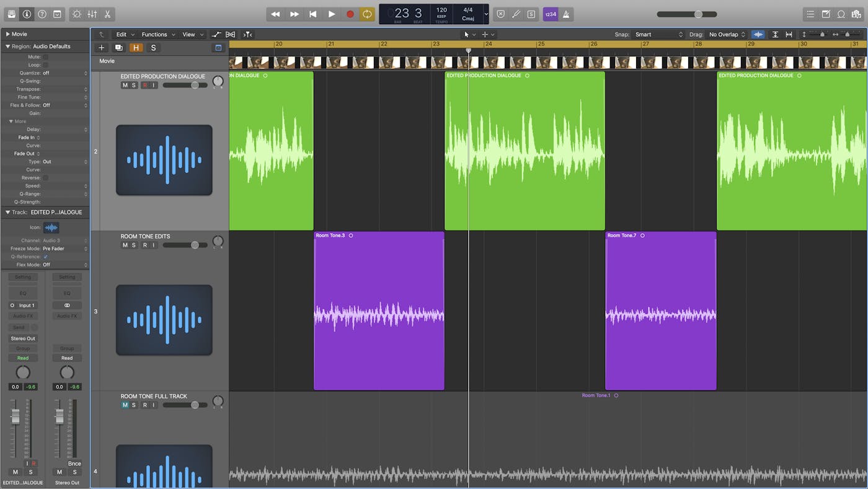Click the Global Tracks configure icon

point(218,48)
